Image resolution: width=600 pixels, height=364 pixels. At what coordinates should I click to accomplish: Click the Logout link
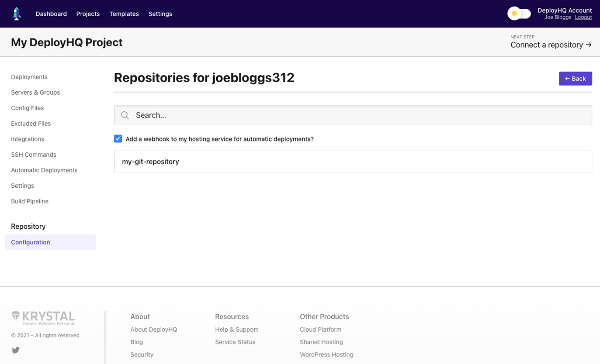(x=583, y=17)
